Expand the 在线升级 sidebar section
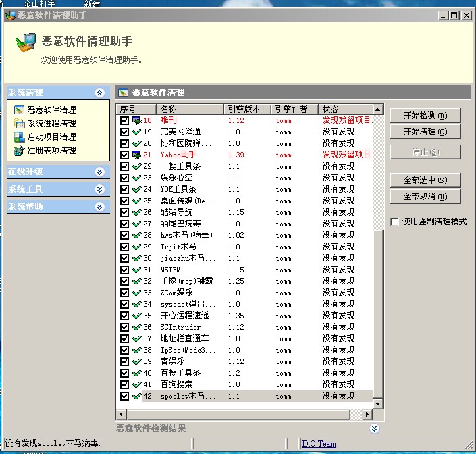 click(99, 172)
